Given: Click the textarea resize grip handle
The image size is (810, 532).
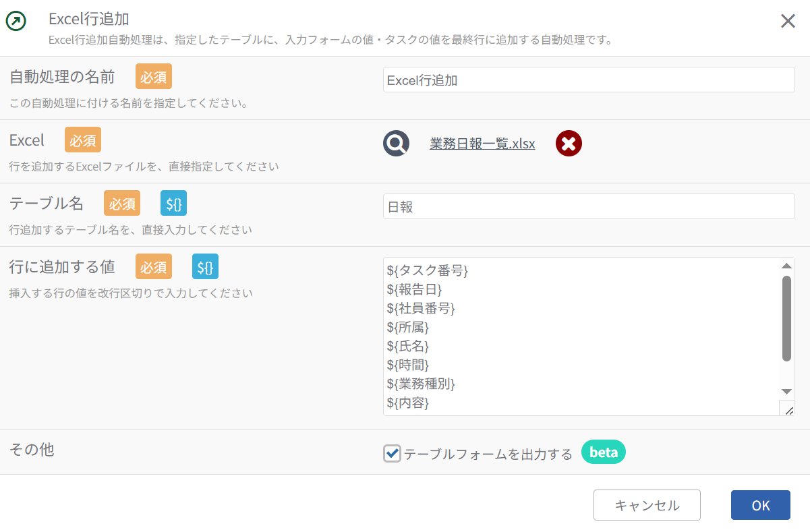Looking at the screenshot, I should tap(787, 409).
